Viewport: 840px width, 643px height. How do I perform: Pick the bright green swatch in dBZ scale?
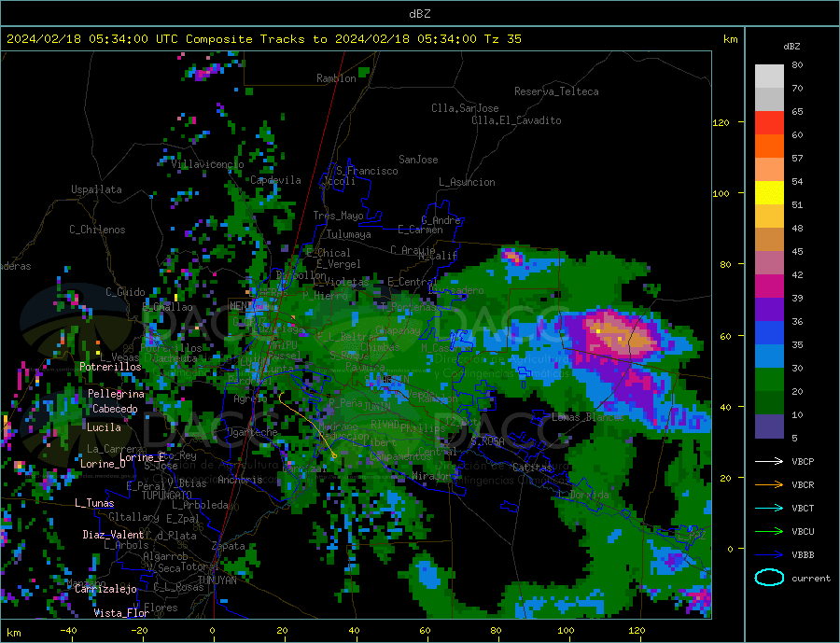pos(769,380)
